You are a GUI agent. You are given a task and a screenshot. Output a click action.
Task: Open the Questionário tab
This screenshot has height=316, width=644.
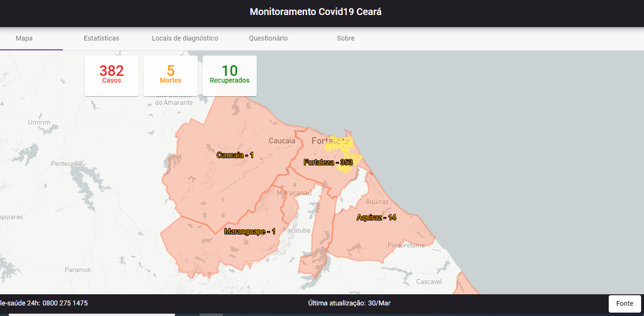click(268, 38)
